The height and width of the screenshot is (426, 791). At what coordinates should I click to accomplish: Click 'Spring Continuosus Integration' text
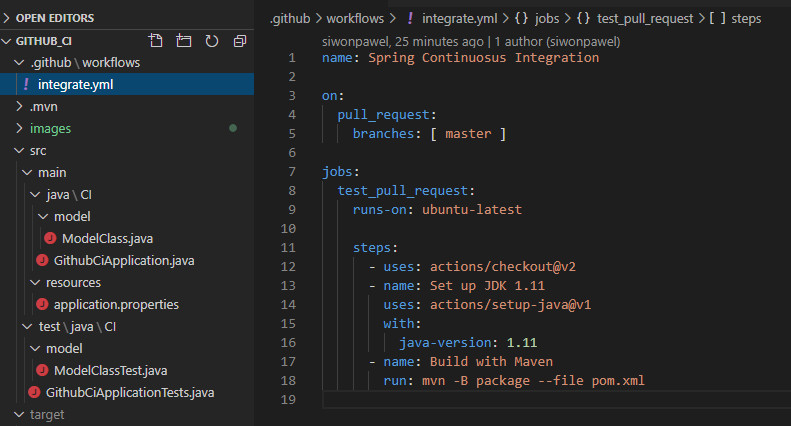483,58
